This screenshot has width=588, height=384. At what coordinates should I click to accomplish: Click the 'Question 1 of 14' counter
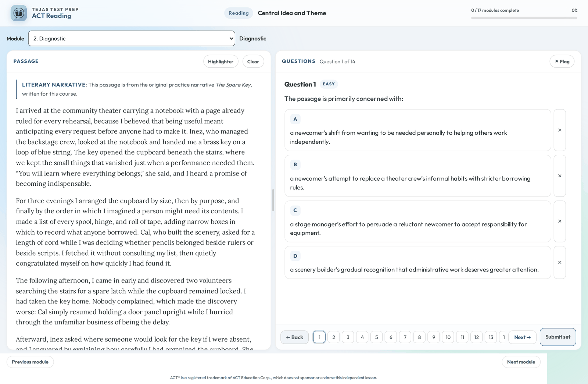tap(337, 61)
